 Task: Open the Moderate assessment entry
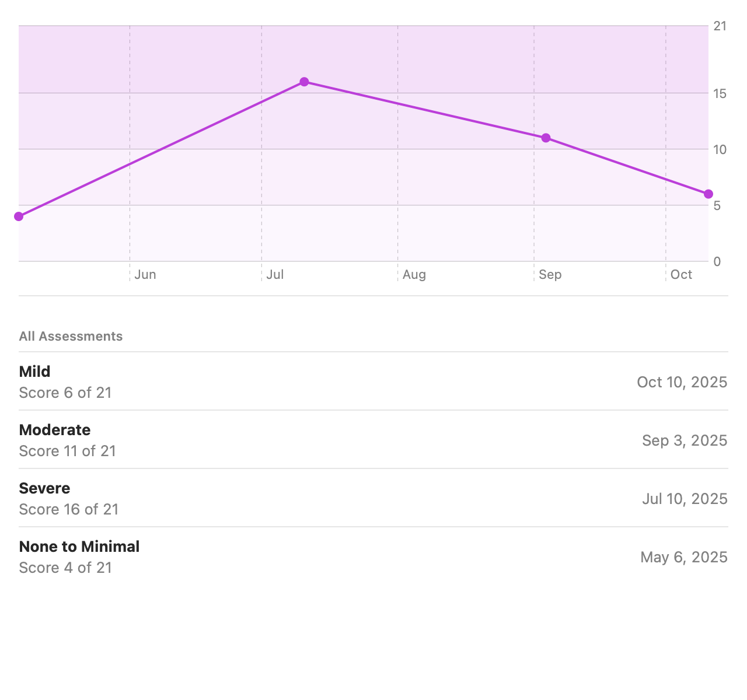[373, 440]
